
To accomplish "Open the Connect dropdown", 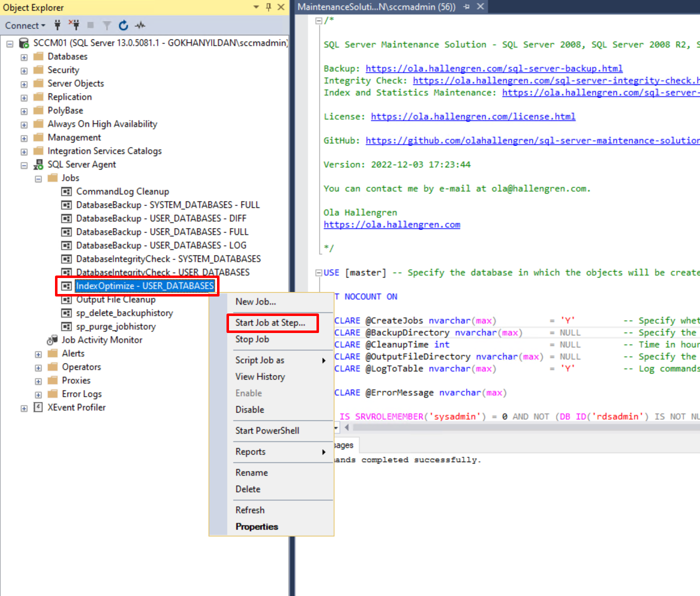I will [25, 25].
